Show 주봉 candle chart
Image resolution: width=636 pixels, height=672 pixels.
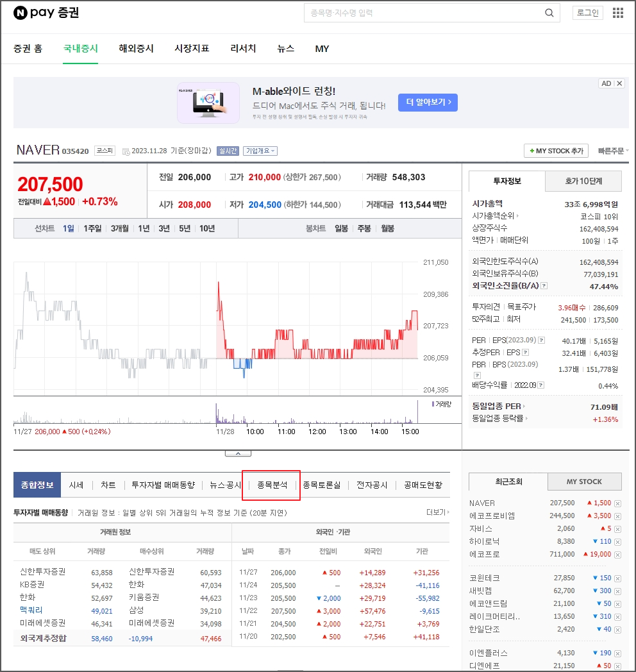[x=364, y=228]
